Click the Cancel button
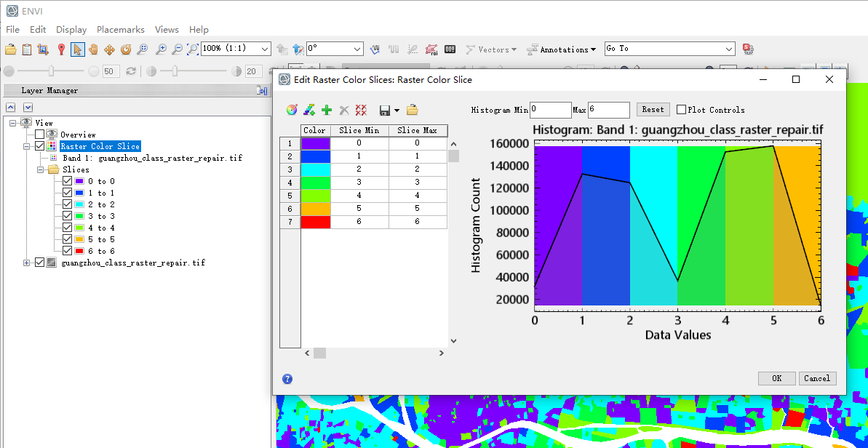Viewport: 868px width, 448px height. pos(817,378)
